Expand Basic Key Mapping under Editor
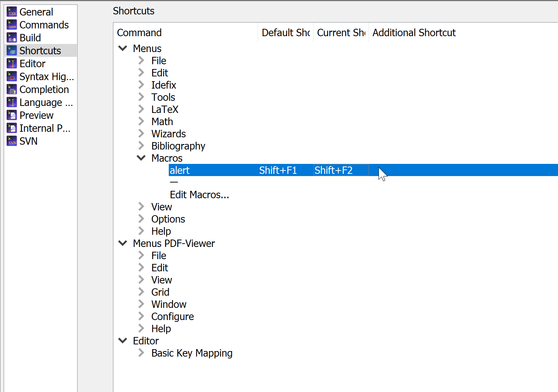Image resolution: width=558 pixels, height=392 pixels. pos(141,353)
